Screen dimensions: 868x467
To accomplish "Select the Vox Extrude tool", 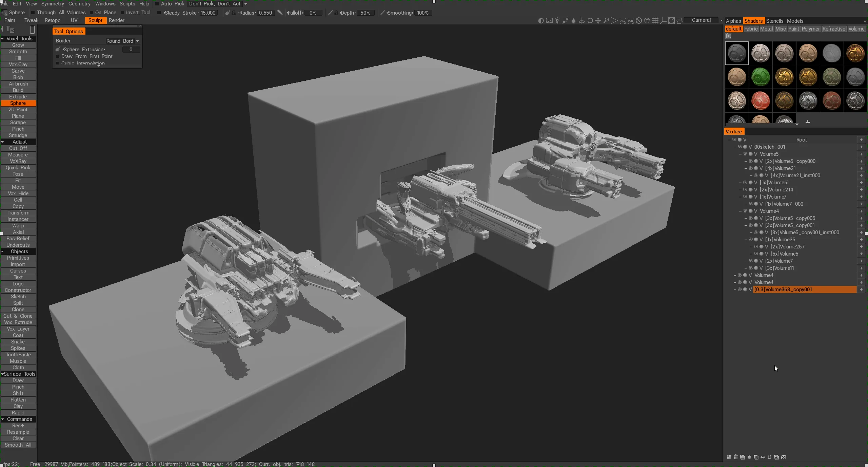I will pos(18,322).
